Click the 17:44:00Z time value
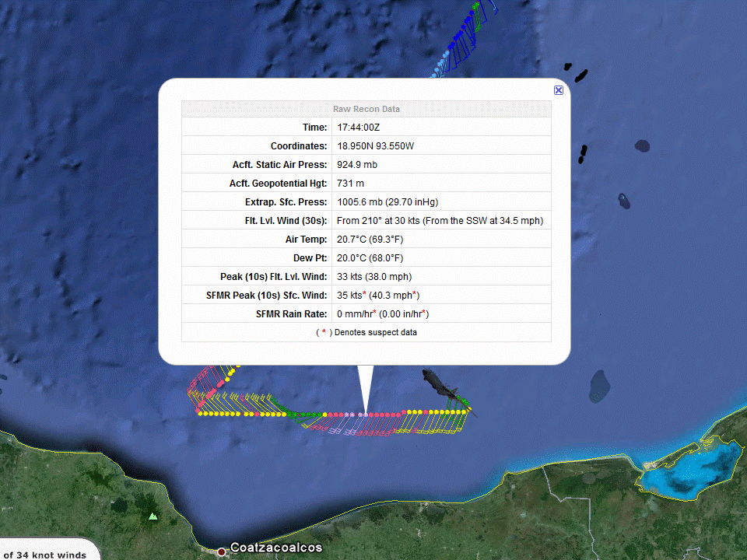This screenshot has height=560, width=747. click(358, 128)
